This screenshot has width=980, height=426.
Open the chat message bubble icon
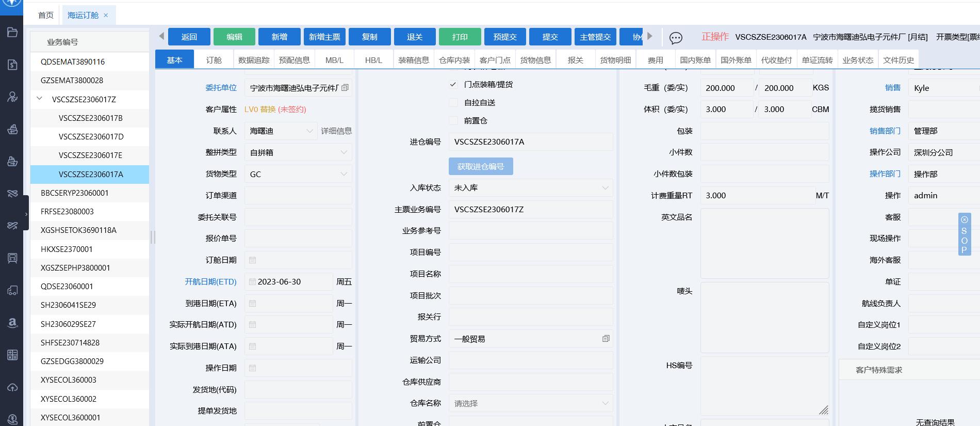(676, 38)
